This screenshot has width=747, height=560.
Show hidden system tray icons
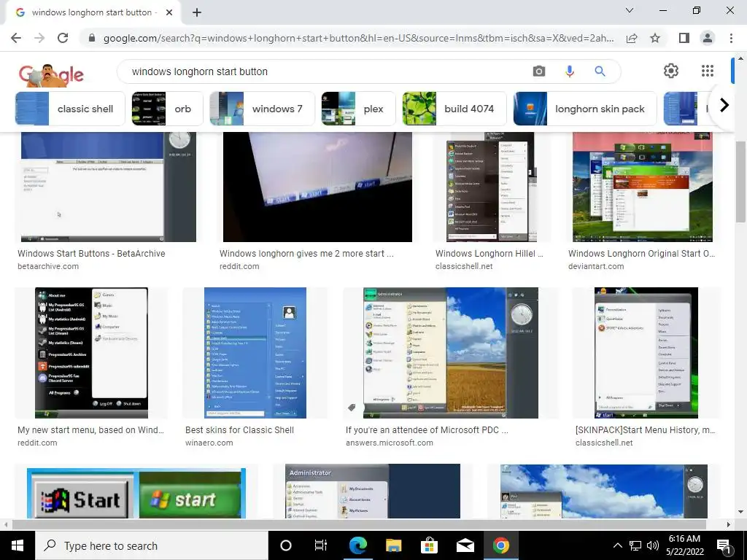617,545
